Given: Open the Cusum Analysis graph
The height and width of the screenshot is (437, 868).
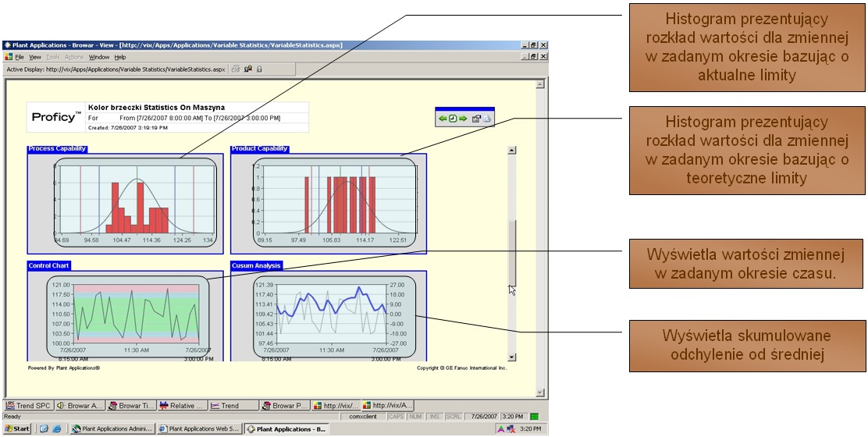Looking at the screenshot, I should click(x=333, y=316).
